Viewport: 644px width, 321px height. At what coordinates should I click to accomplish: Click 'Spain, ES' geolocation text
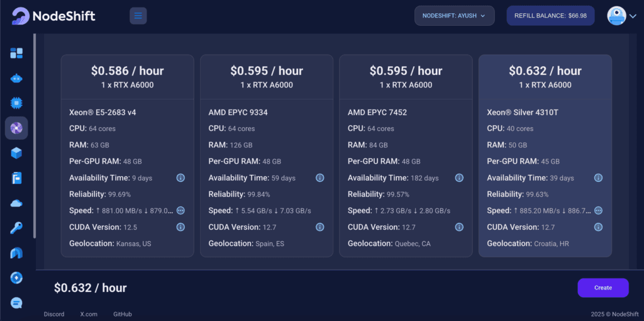pyautogui.click(x=270, y=244)
